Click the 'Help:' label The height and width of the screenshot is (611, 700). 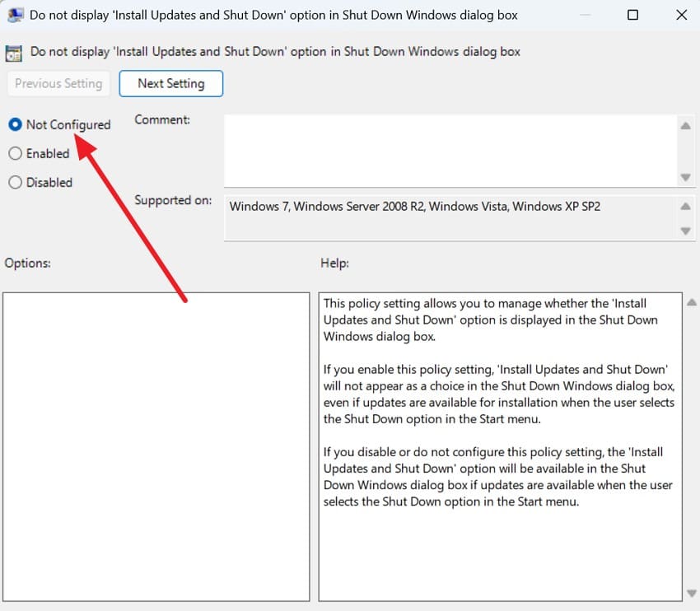click(x=334, y=264)
